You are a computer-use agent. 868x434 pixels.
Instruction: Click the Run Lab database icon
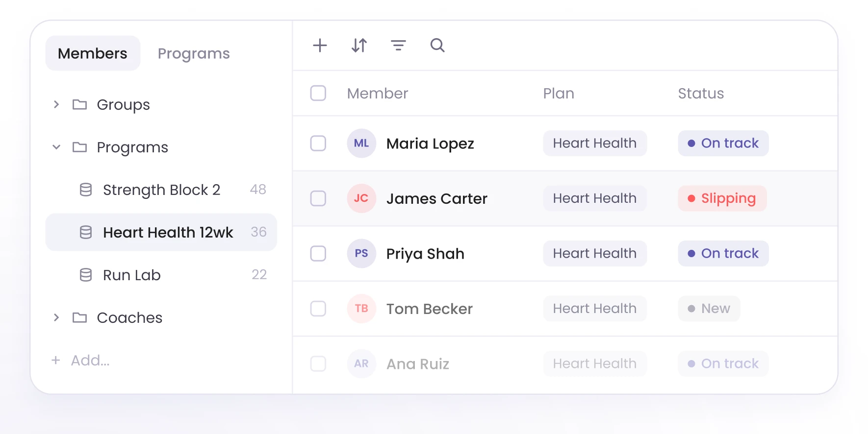86,275
